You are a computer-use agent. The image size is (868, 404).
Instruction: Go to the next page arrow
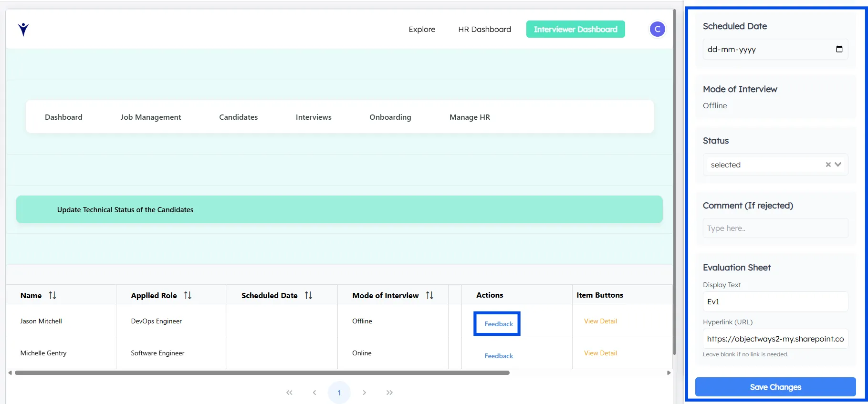coord(364,393)
